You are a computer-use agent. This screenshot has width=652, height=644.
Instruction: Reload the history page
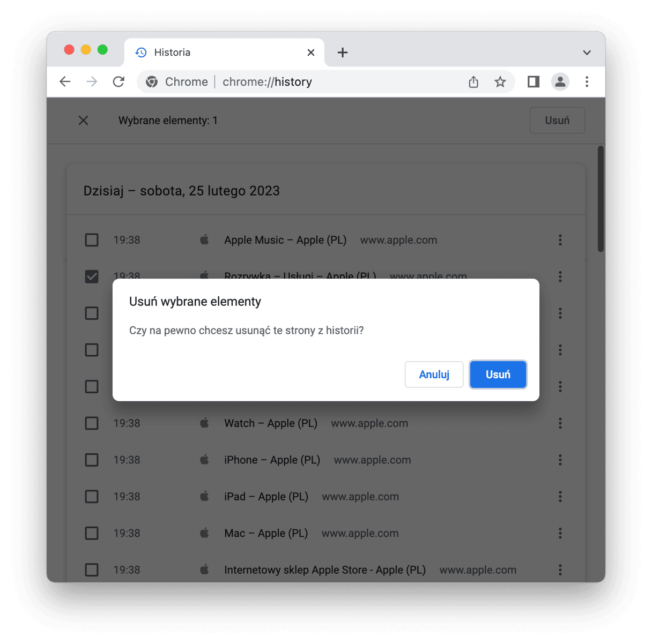tap(118, 81)
